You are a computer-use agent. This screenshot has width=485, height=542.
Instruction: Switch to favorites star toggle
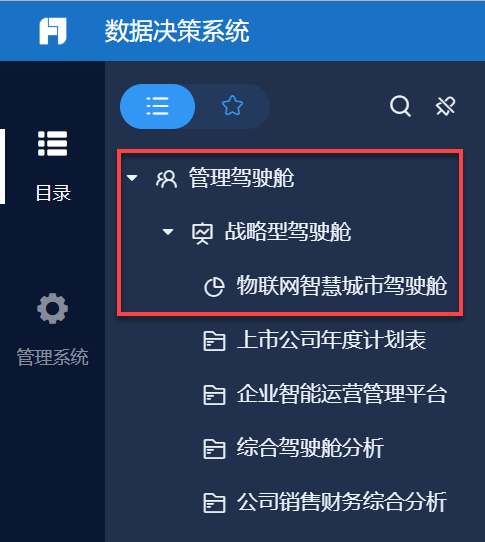click(x=232, y=106)
